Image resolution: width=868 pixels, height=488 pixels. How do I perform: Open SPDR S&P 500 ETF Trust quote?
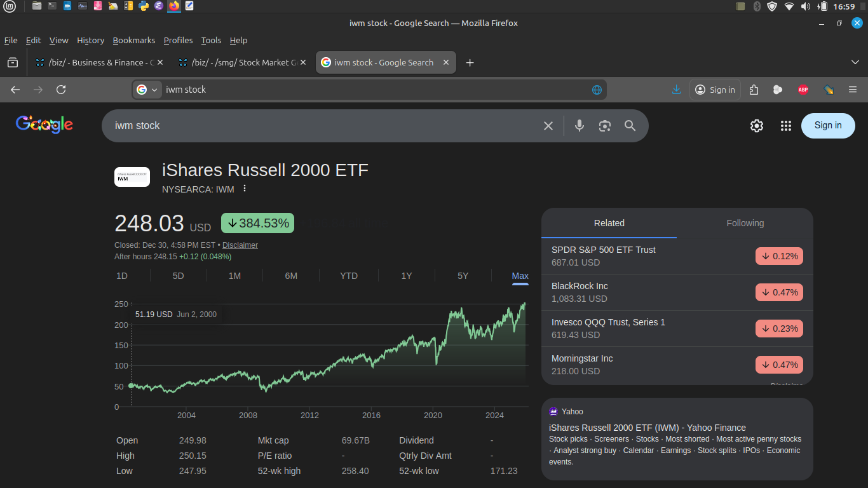[x=677, y=256]
